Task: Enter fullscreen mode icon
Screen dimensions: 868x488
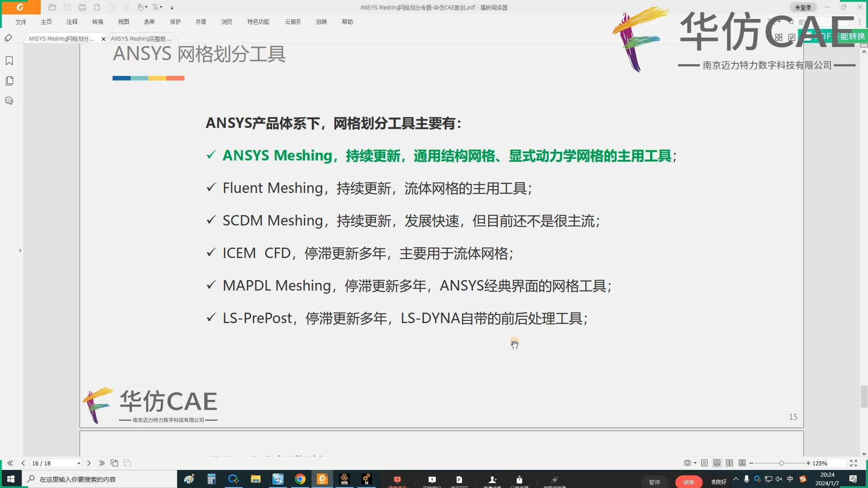Action: [854, 463]
